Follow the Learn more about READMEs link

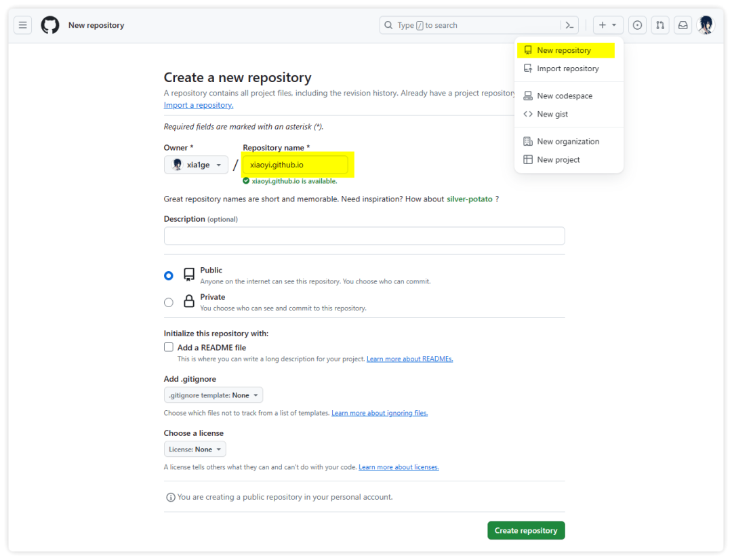coord(409,359)
